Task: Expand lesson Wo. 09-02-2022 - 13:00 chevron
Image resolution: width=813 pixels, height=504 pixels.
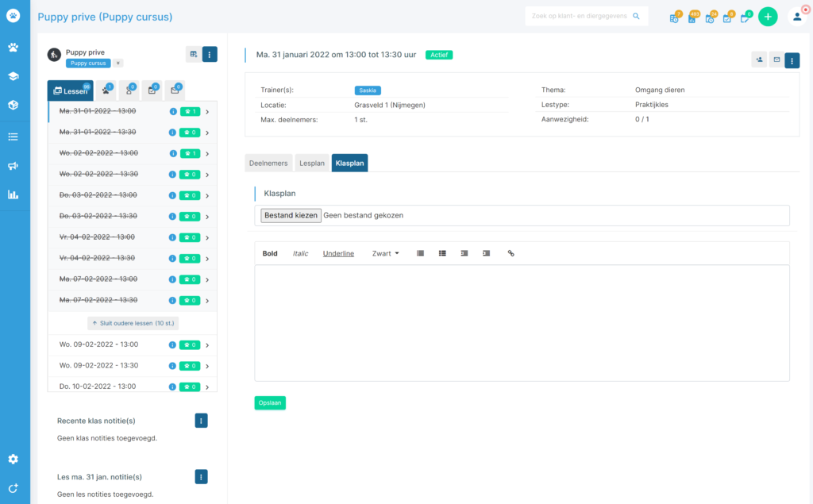Action: (207, 345)
